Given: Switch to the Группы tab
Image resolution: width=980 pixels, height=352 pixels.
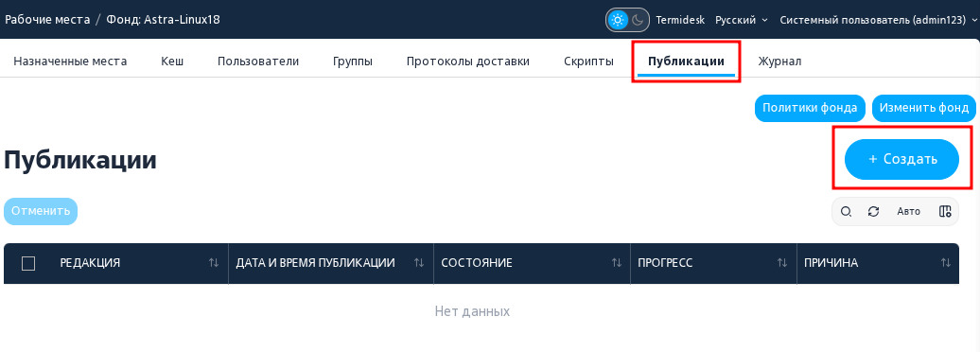Looking at the screenshot, I should (x=353, y=62).
